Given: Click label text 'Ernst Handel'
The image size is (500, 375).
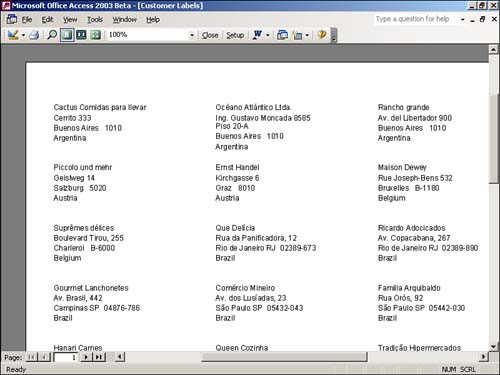Looking at the screenshot, I should click(x=237, y=167).
